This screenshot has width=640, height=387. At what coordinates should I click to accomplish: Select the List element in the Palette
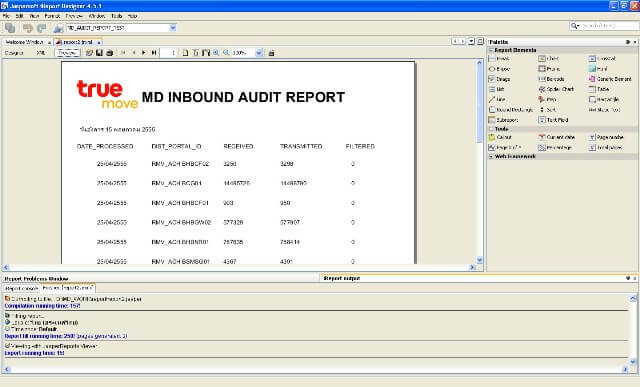tap(496, 89)
